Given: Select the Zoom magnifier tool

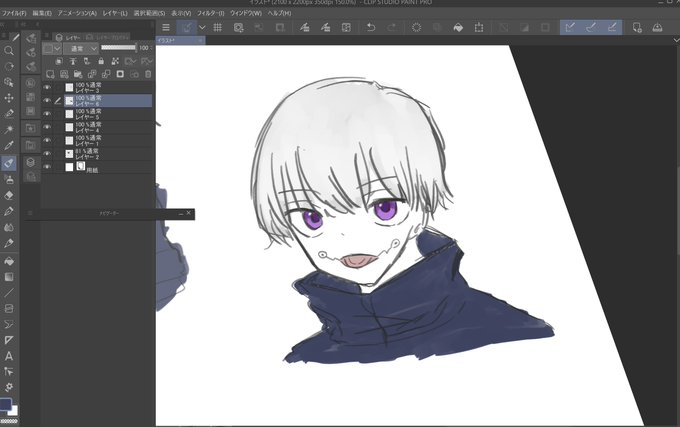Looking at the screenshot, I should point(9,51).
